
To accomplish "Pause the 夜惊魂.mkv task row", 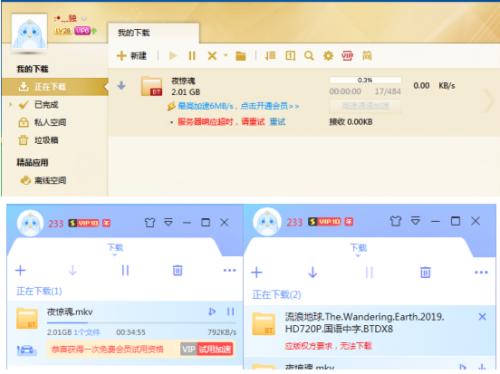I will pyautogui.click(x=231, y=312).
